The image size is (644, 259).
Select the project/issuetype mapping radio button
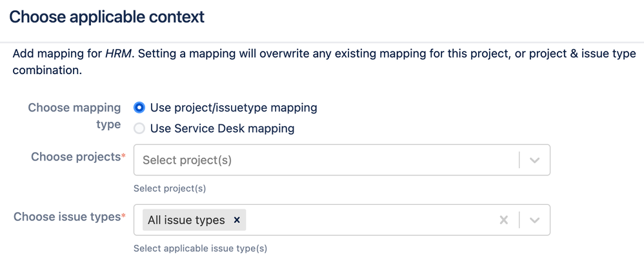139,108
